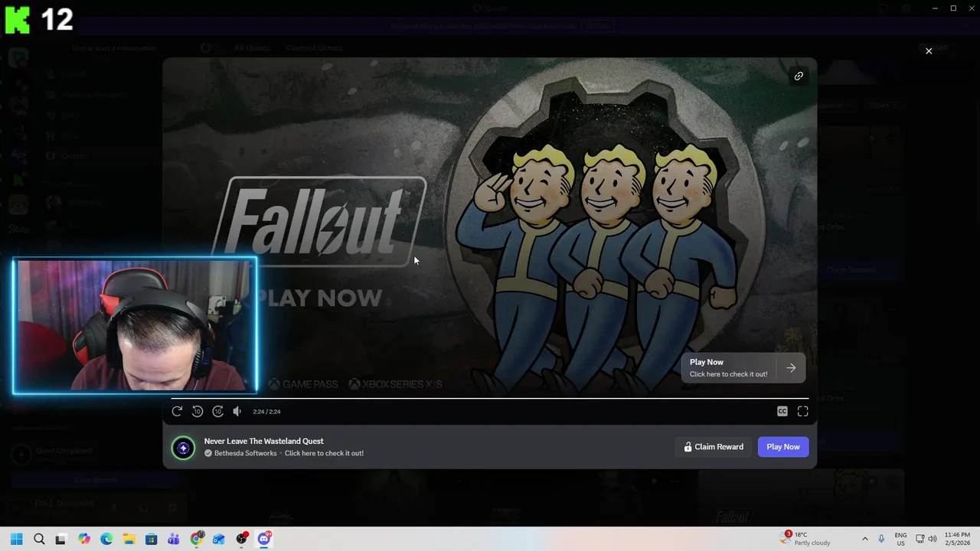Image resolution: width=980 pixels, height=551 pixels.
Task: Click the quest orb icon beside title
Action: click(x=183, y=448)
